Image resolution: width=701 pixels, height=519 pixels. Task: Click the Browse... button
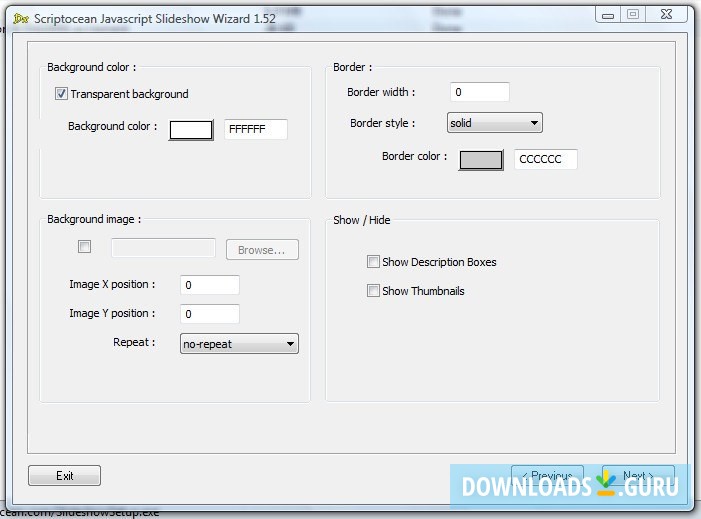pos(262,250)
